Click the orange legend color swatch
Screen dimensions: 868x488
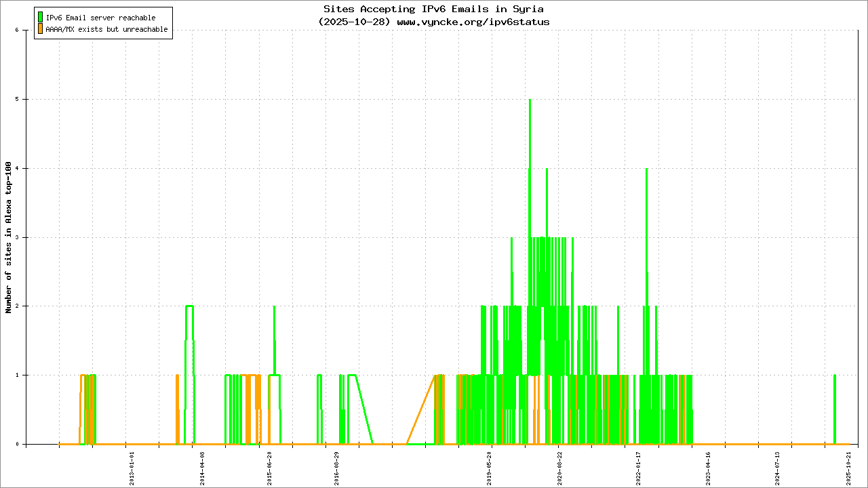[41, 29]
